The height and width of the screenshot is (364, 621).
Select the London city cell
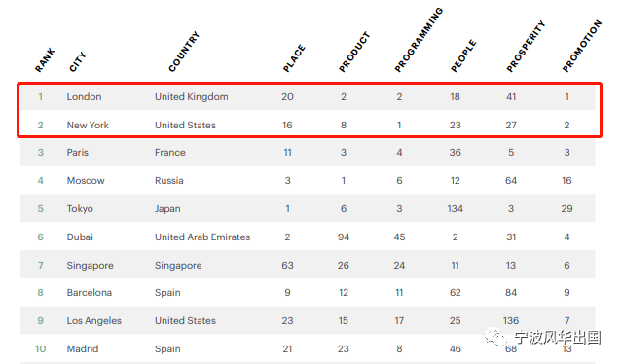tap(84, 97)
